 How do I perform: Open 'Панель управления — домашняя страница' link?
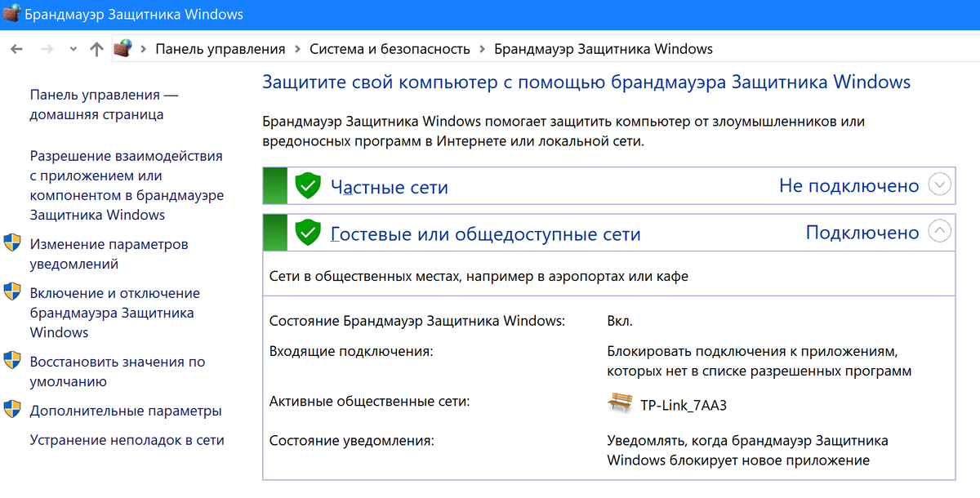(x=104, y=105)
